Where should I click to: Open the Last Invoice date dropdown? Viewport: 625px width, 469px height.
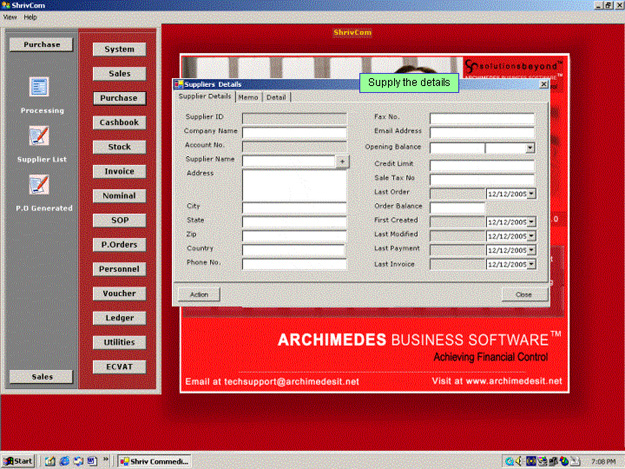531,264
